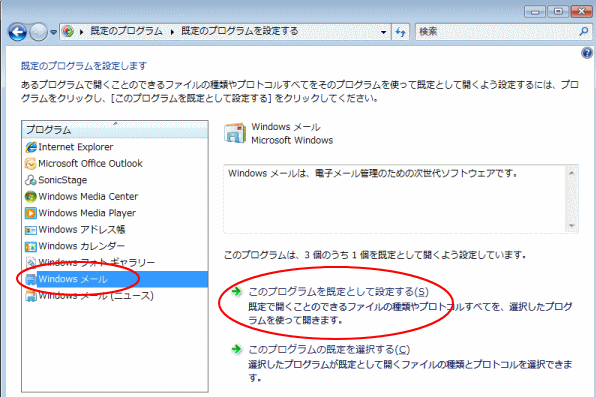Open the blue help question mark
Image resolution: width=596 pixels, height=397 pixels.
coord(587,53)
